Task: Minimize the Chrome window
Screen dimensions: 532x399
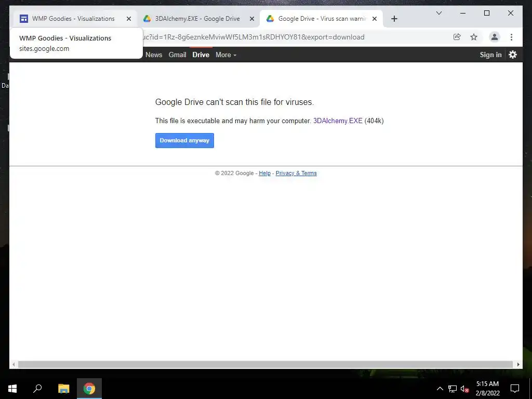Action: click(x=463, y=13)
